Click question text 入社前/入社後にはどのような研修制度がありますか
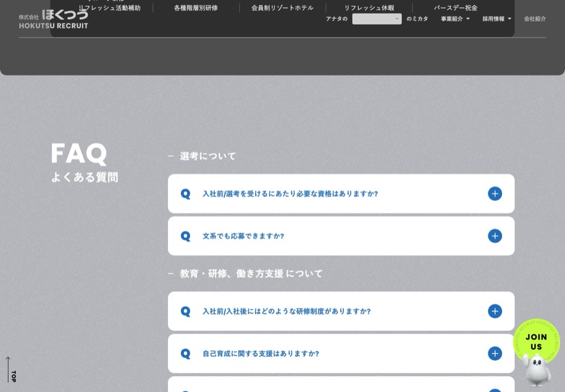This screenshot has height=392, width=565. (287, 311)
